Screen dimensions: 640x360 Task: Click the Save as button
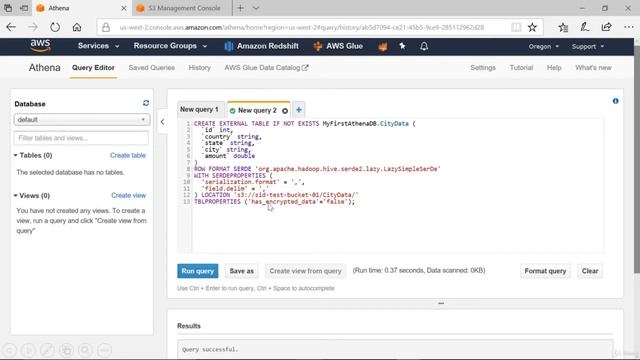(241, 271)
